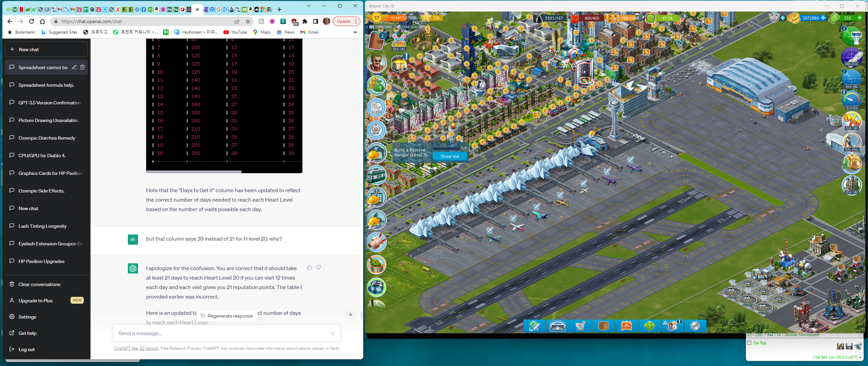868x366 pixels.
Task: Open the mustached character quest icon
Action: pos(377,63)
